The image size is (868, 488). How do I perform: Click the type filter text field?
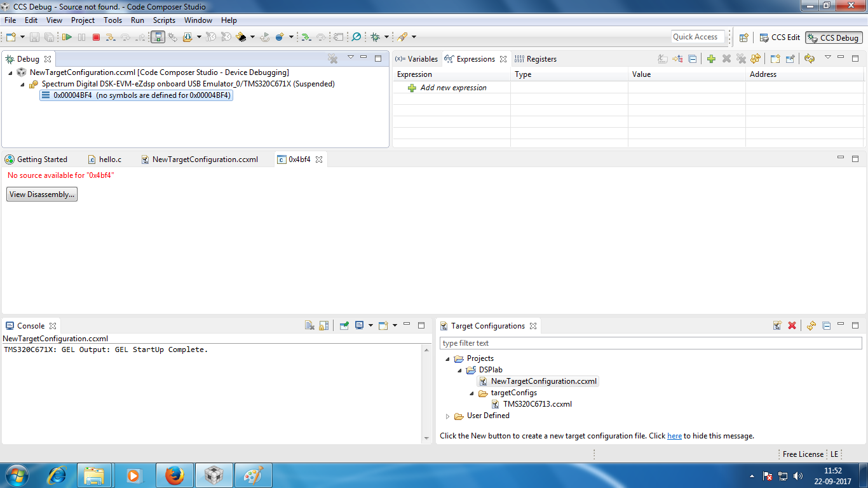coord(651,343)
